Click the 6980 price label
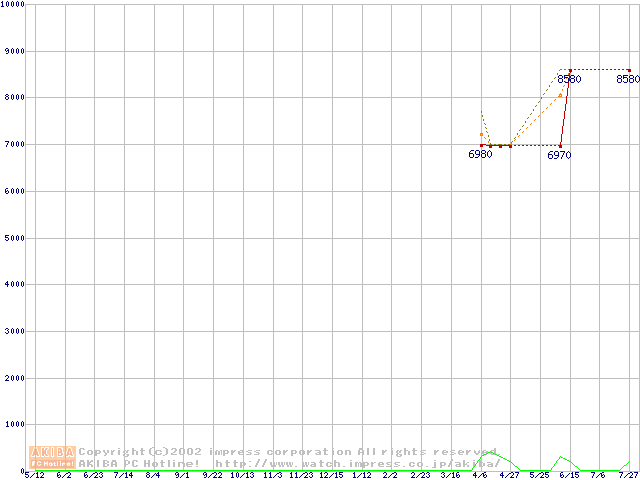 pyautogui.click(x=480, y=155)
